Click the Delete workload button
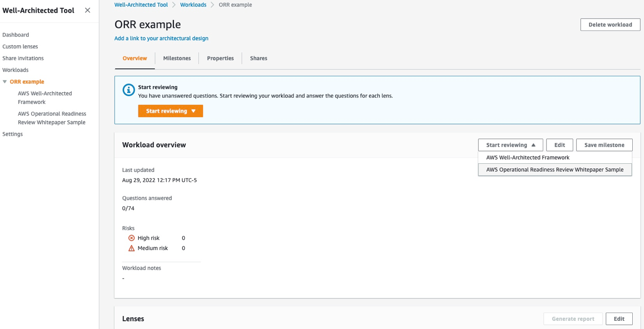 click(610, 25)
